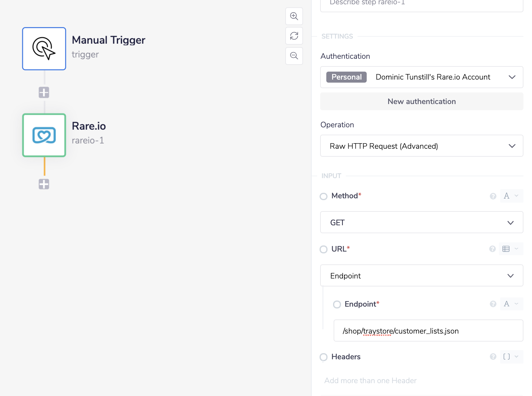Select the Manual Trigger step icon

click(x=44, y=49)
